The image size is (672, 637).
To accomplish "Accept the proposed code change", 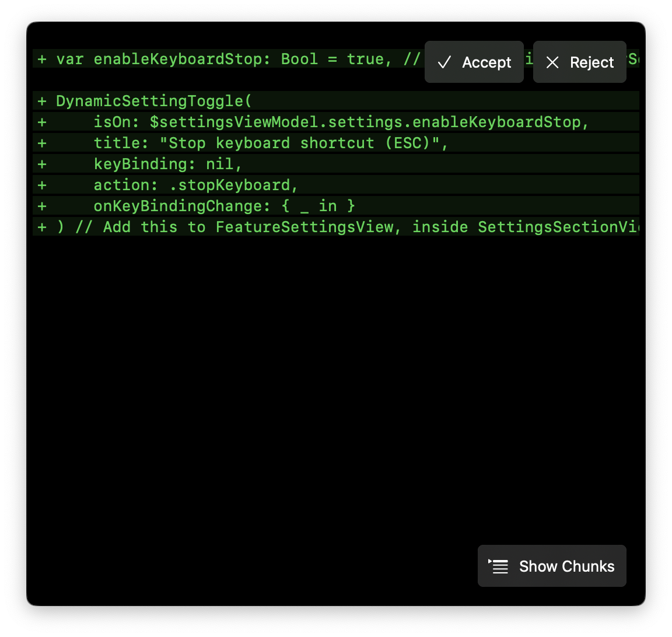I will point(474,62).
